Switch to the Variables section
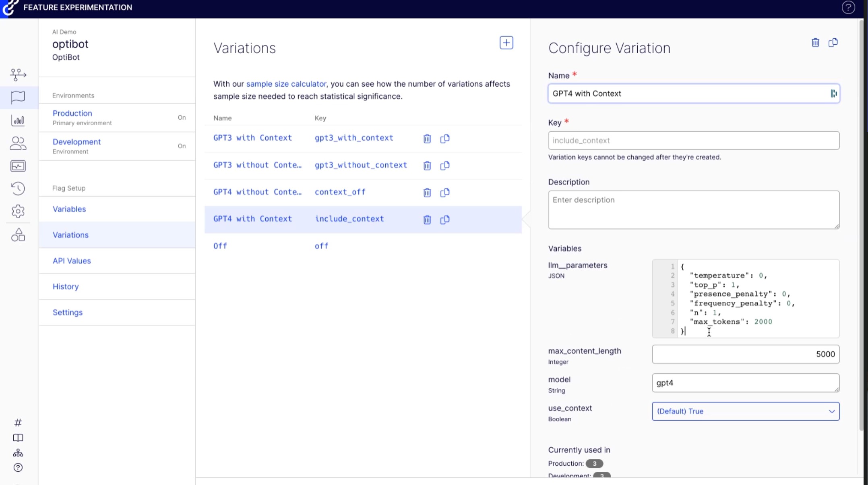 point(69,209)
